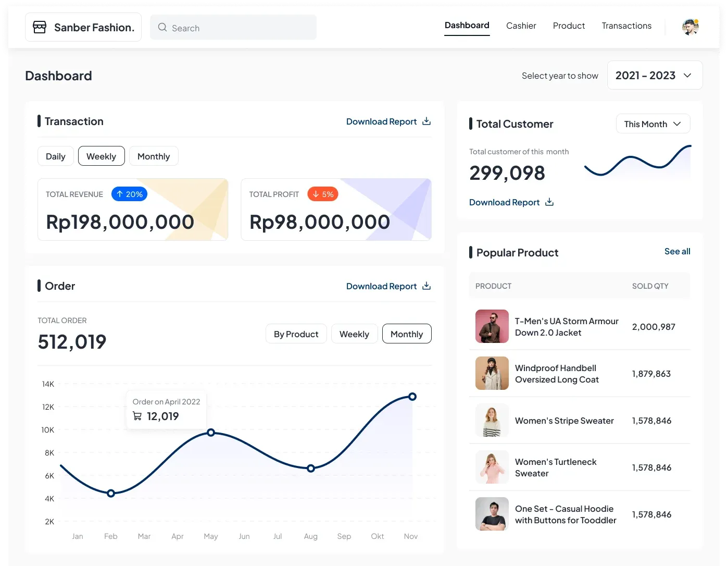Click the download icon in Transaction header
Screen dimensions: 728x566
[x=426, y=121]
